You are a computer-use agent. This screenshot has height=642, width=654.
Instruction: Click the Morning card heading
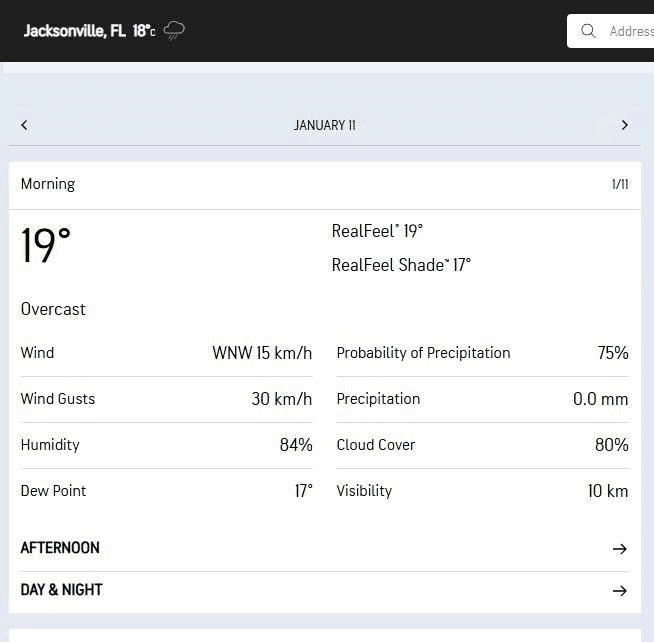pyautogui.click(x=48, y=184)
